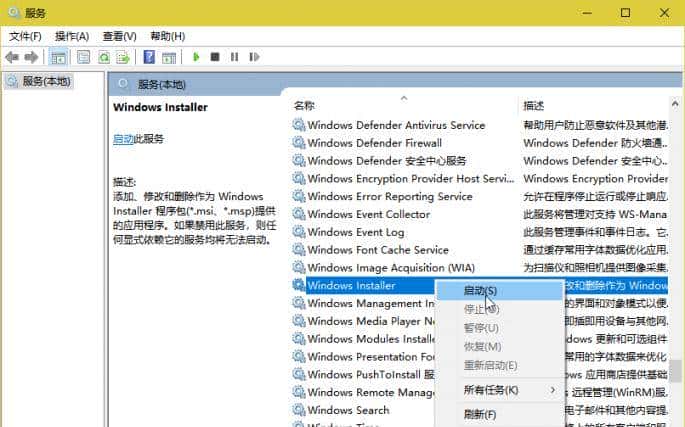Click the Forward arrow toolbar icon
The height and width of the screenshot is (427, 685).
click(31, 57)
